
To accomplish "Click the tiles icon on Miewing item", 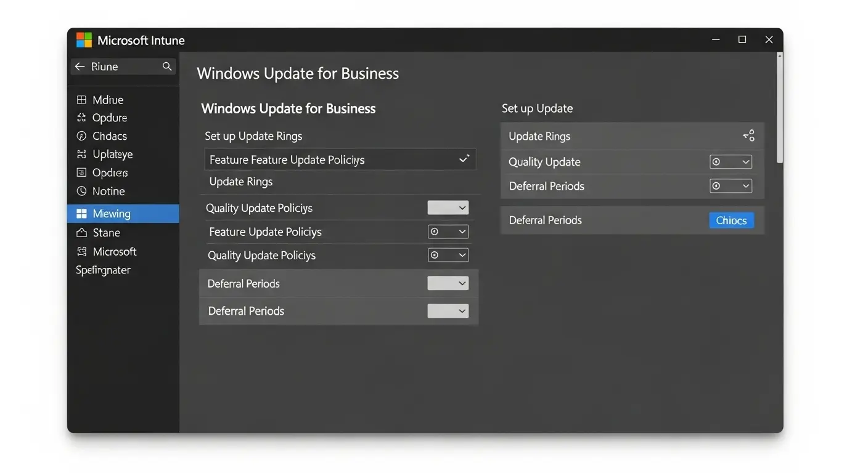I will (81, 214).
